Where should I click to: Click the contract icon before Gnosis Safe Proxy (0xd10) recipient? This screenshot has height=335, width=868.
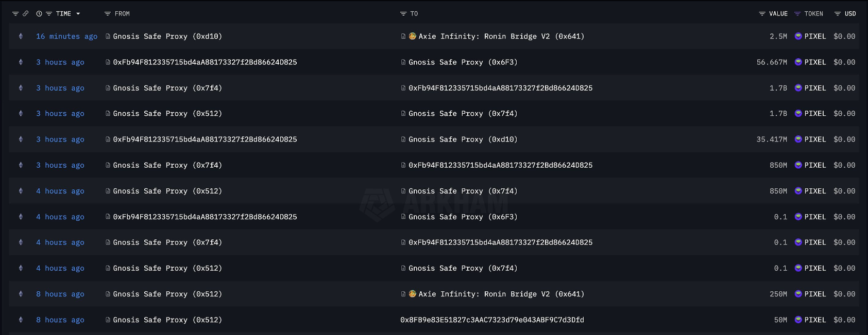[x=403, y=139]
